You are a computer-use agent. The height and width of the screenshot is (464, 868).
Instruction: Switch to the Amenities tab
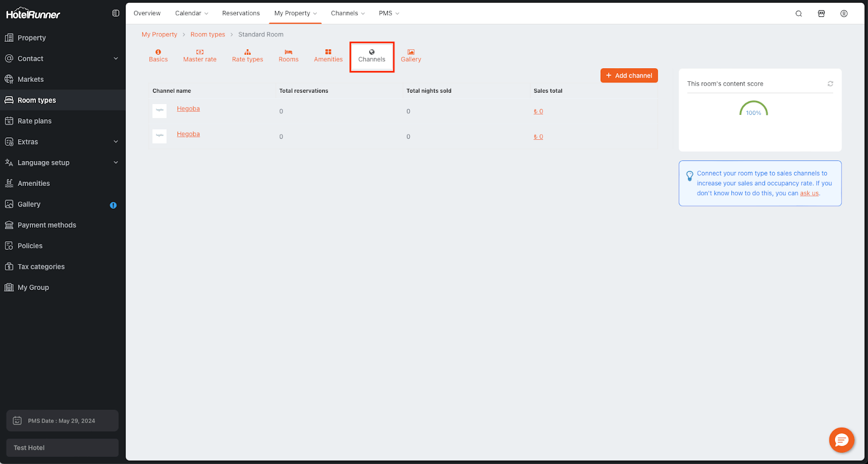(x=328, y=56)
